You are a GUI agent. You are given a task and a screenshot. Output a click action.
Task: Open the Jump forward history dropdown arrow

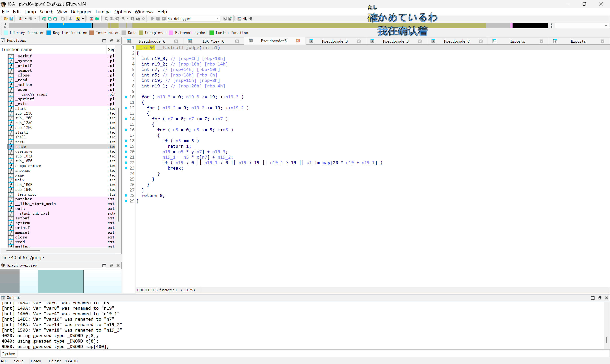tap(35, 19)
